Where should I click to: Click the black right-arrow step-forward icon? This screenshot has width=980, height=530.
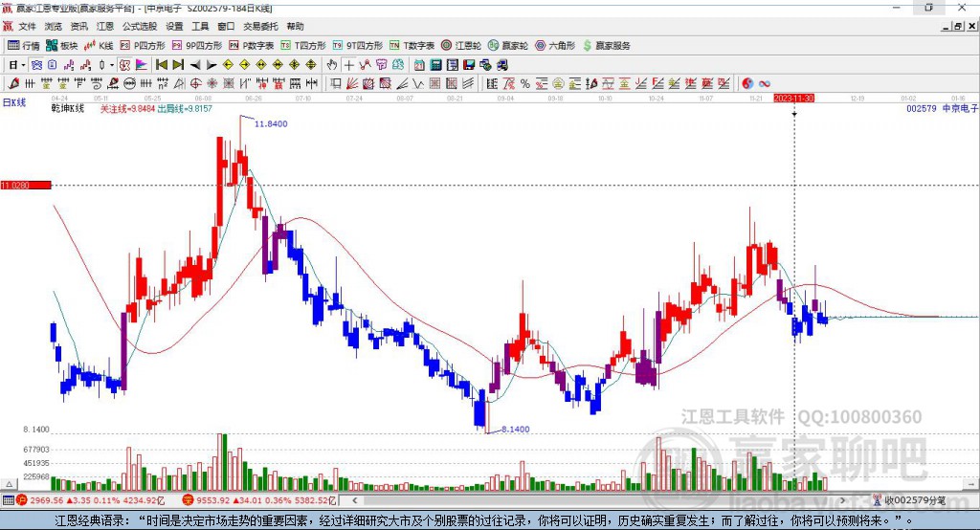212,65
